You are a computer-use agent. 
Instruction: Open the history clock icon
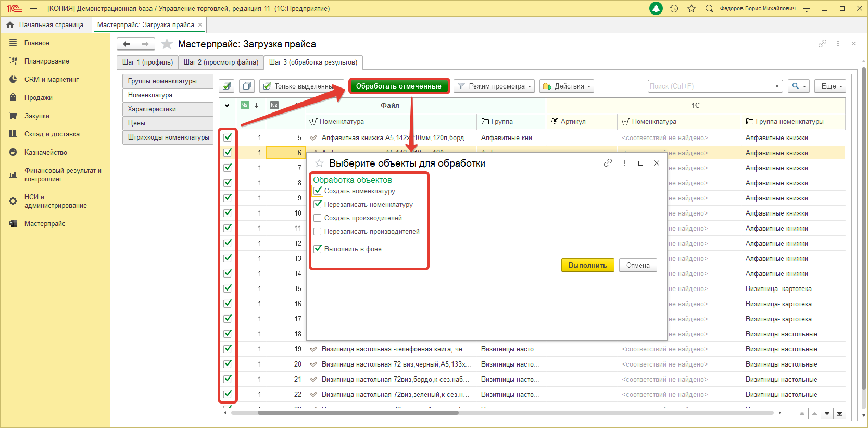pyautogui.click(x=674, y=9)
